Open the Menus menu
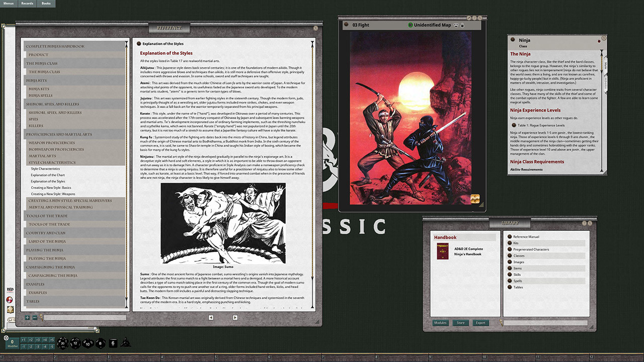The width and height of the screenshot is (644, 362). 9,4
